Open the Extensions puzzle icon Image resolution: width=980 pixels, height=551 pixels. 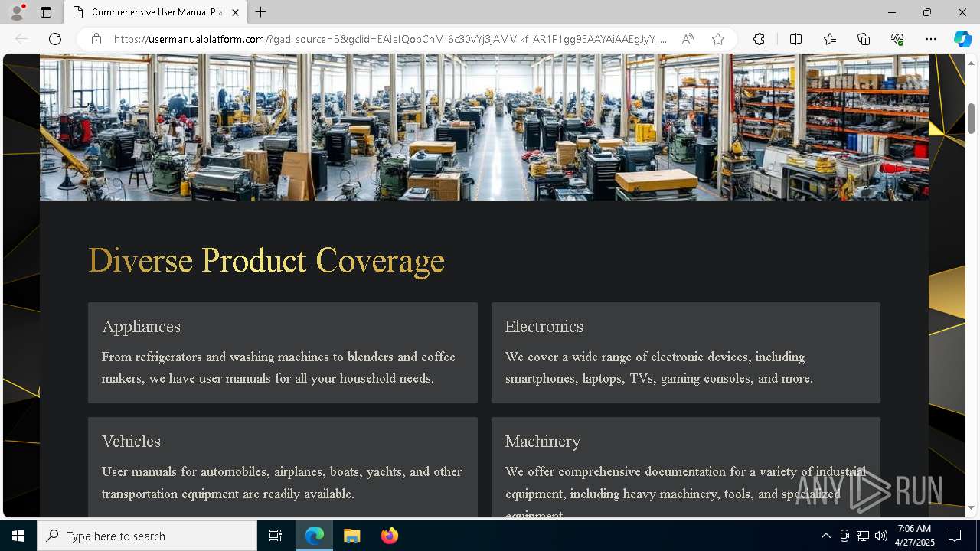click(759, 39)
